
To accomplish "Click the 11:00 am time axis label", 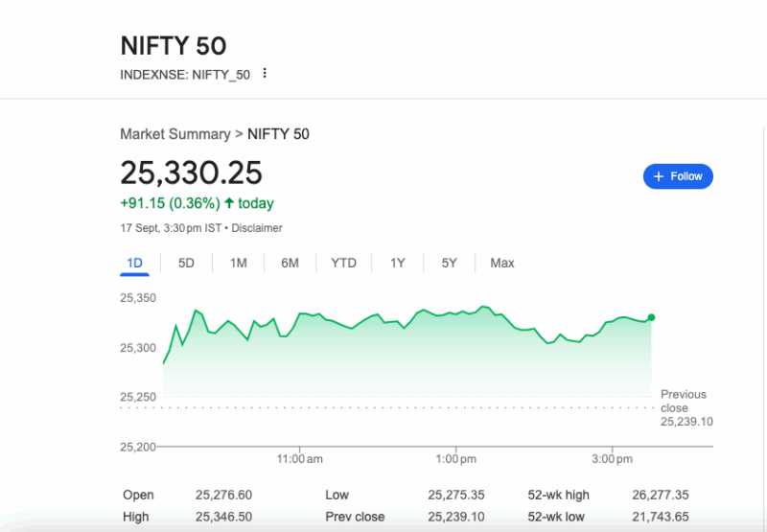I will coord(299,460).
